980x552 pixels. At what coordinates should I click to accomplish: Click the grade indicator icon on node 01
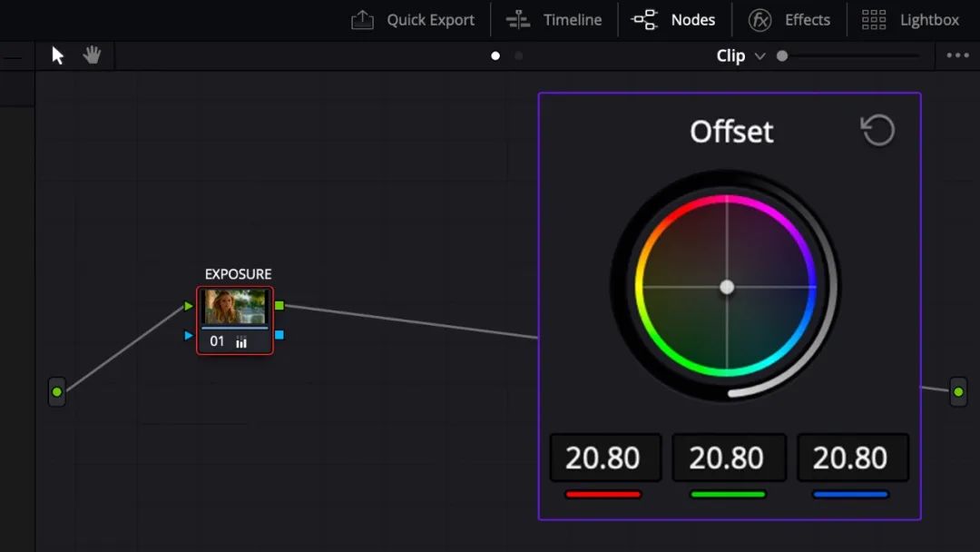[x=241, y=341]
